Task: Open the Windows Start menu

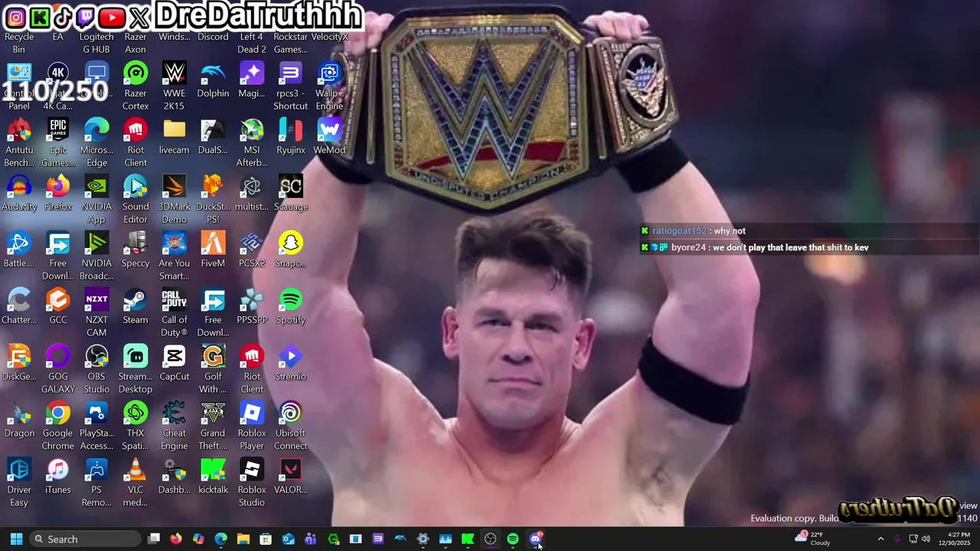Action: [16, 539]
